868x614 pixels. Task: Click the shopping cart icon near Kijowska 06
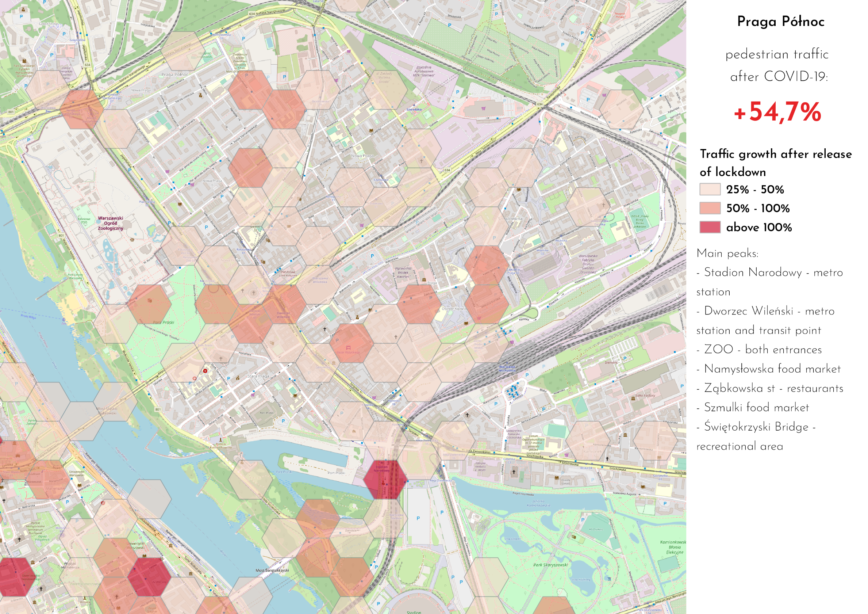point(374,398)
